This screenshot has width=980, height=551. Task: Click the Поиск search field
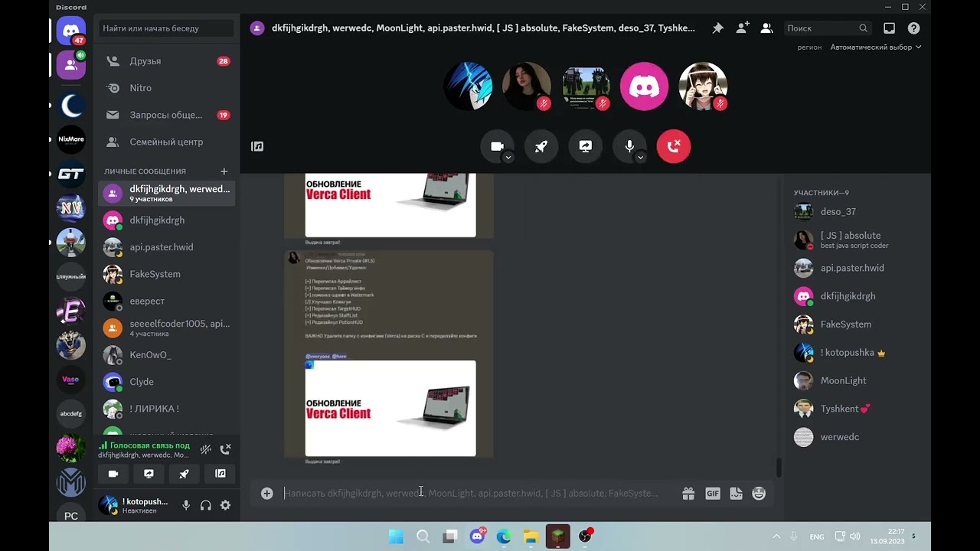click(827, 28)
